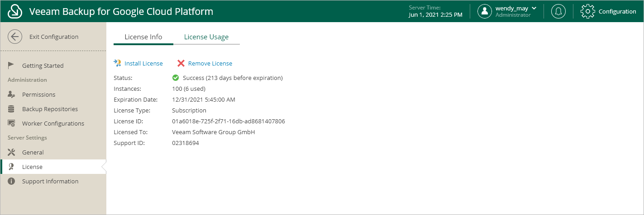Open Worker Configurations settings
This screenshot has height=215, width=644.
point(53,123)
